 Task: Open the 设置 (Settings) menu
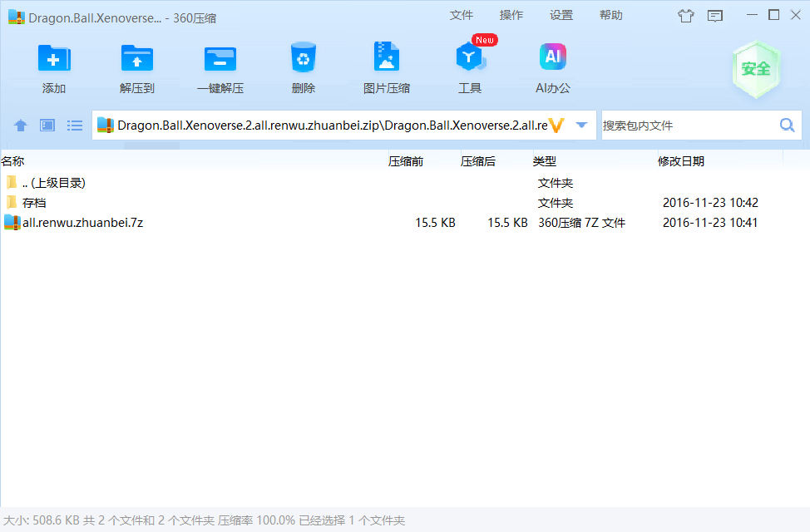(561, 16)
